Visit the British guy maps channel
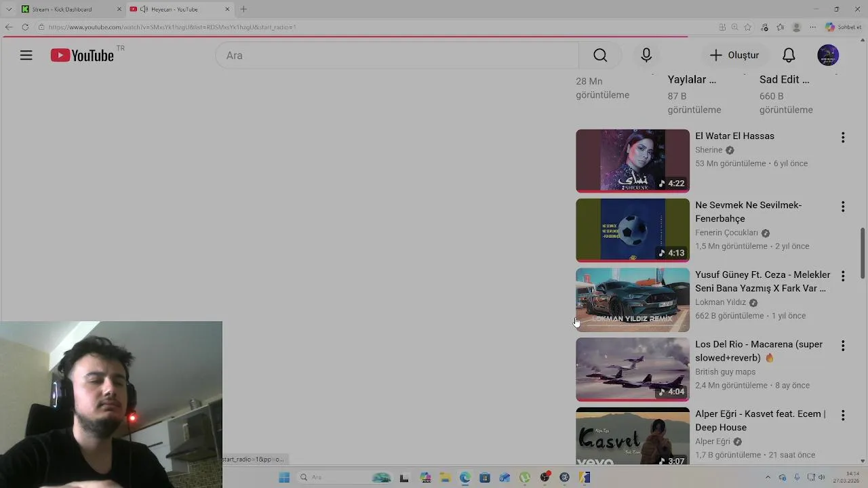This screenshot has width=868, height=488. pos(725,371)
